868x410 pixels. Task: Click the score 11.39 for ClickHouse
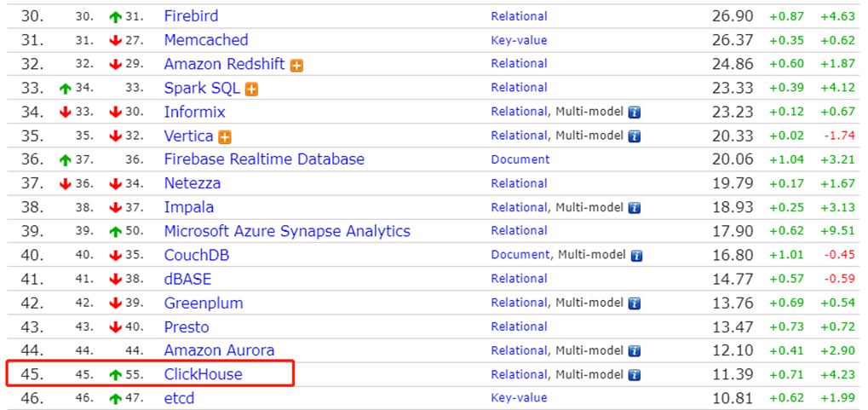[733, 375]
